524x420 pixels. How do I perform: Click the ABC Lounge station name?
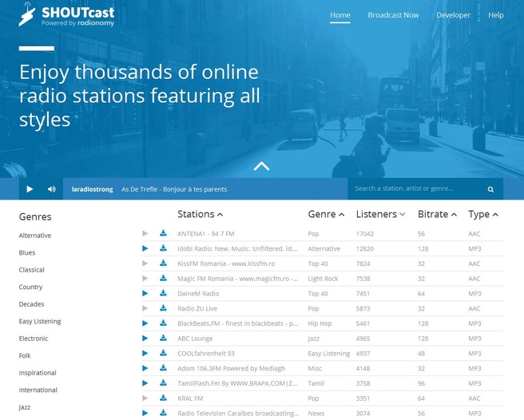point(195,339)
